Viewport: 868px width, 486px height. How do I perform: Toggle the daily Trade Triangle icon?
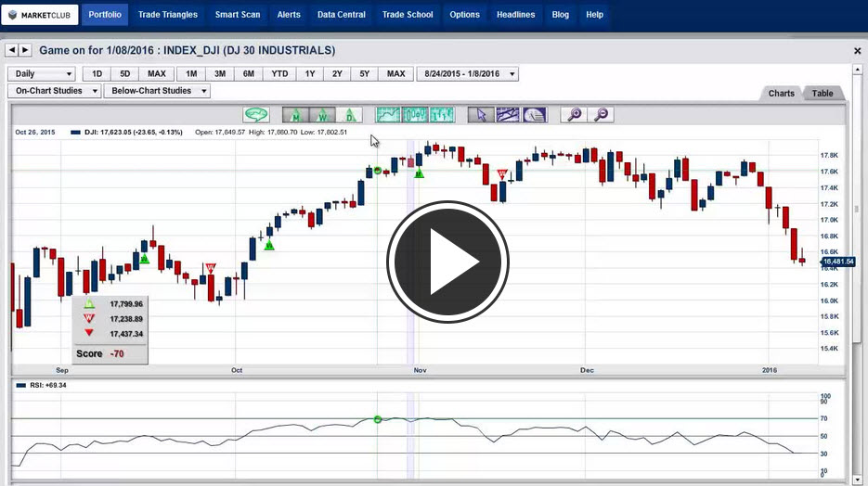point(349,115)
